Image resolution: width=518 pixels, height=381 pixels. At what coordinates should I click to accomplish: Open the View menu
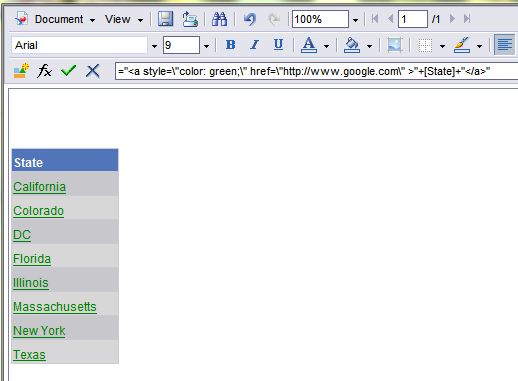point(124,19)
